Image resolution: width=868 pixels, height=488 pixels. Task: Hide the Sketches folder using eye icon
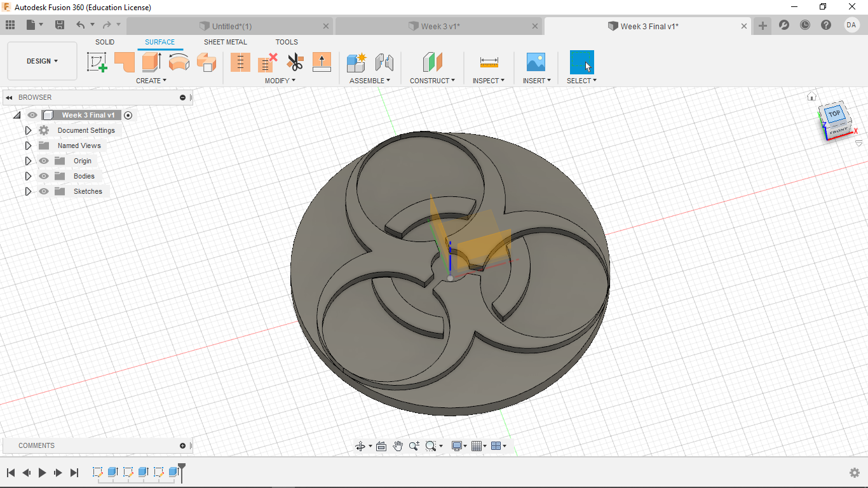44,191
